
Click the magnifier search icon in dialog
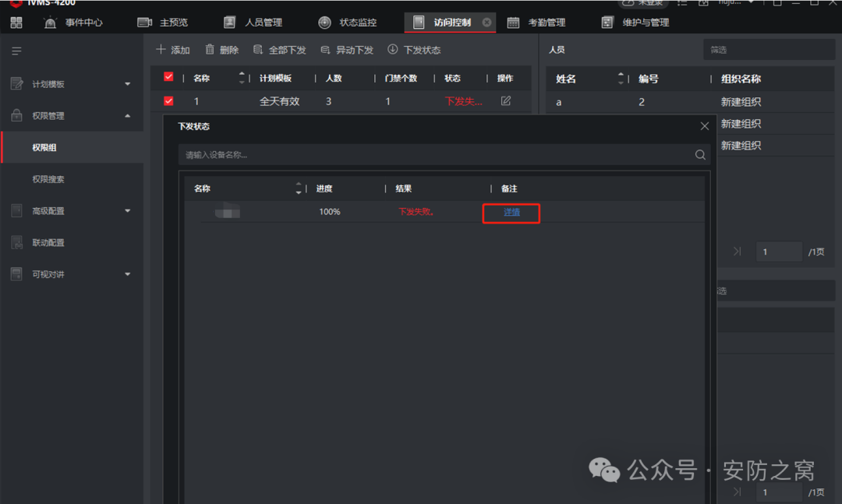coord(700,154)
